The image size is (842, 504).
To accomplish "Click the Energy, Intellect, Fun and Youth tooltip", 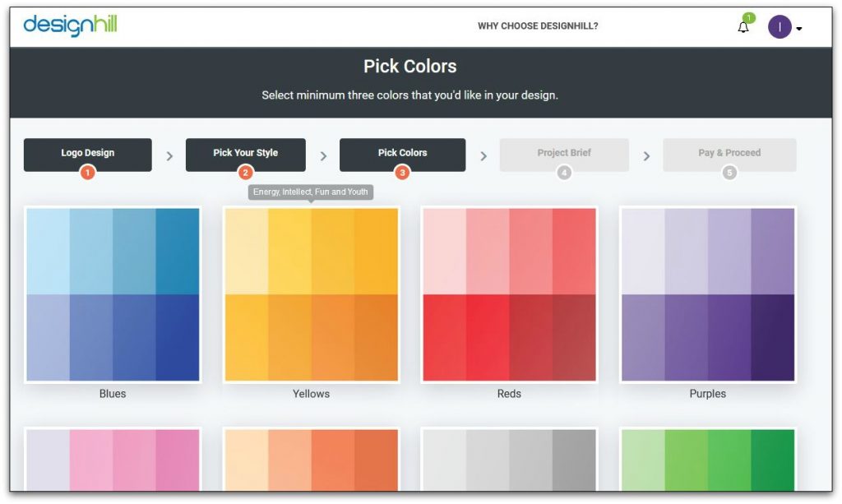I will 310,192.
